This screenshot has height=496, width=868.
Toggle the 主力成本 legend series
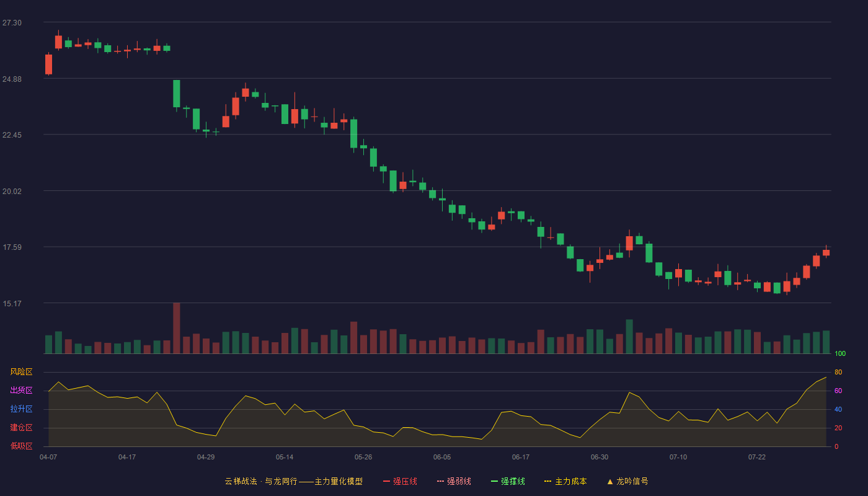click(565, 481)
